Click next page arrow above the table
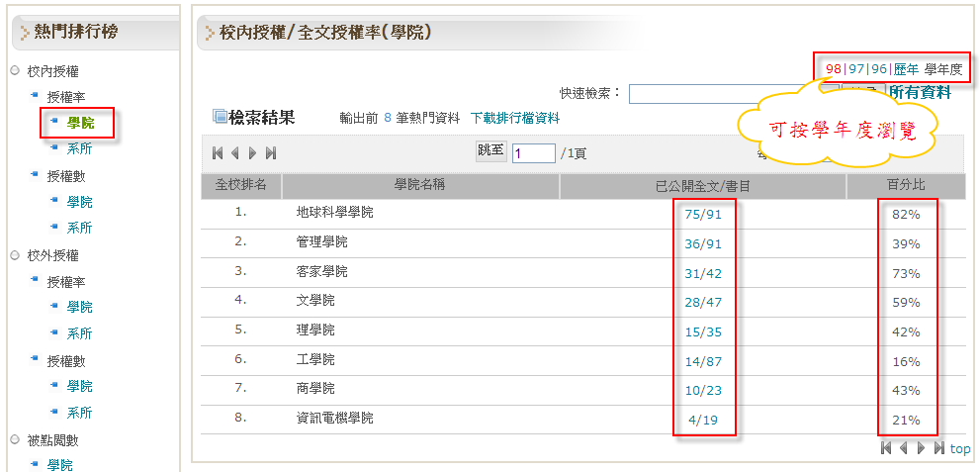The width and height of the screenshot is (980, 472). pos(253,153)
